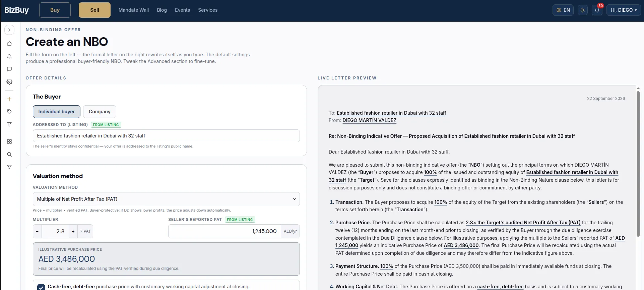
Task: Click the FROM LISTING badge beside Seller's Reported PAT
Action: [x=240, y=220]
